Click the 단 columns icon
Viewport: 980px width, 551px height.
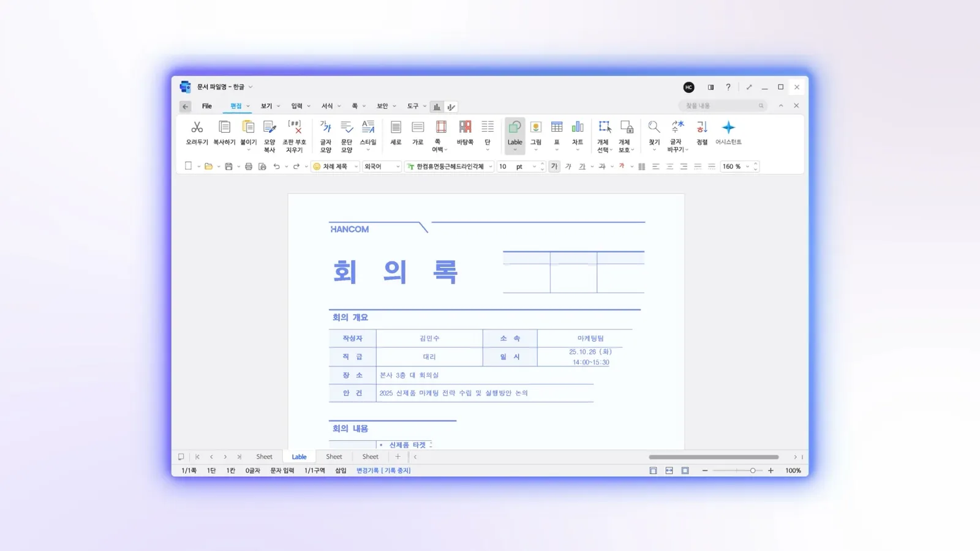[x=488, y=127]
